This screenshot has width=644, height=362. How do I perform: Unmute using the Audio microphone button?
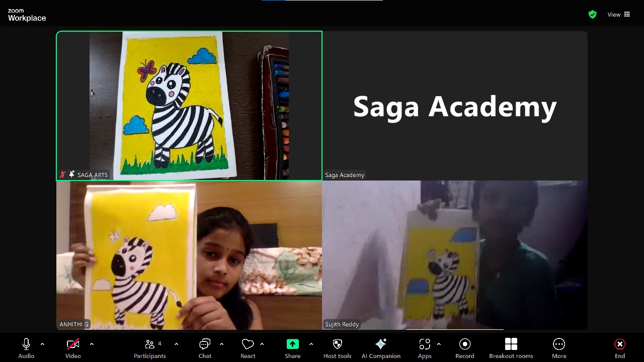tap(26, 348)
